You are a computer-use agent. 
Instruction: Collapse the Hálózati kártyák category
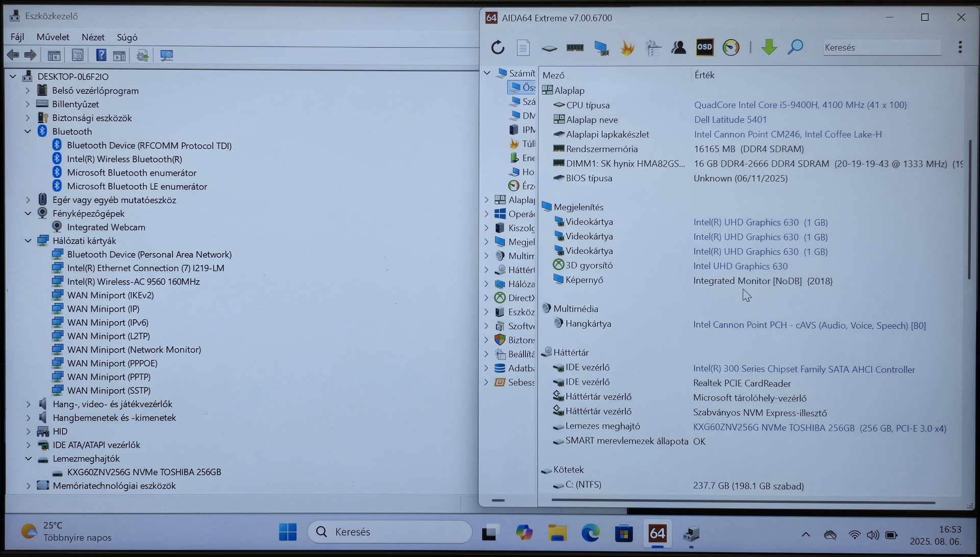coord(28,241)
